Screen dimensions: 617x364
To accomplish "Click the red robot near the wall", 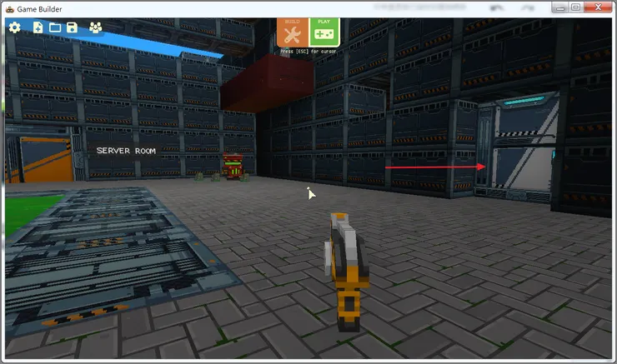I will click(x=233, y=167).
